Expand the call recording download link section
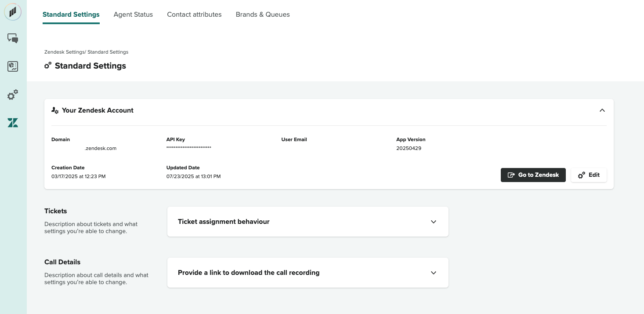The height and width of the screenshot is (314, 644). tap(434, 273)
